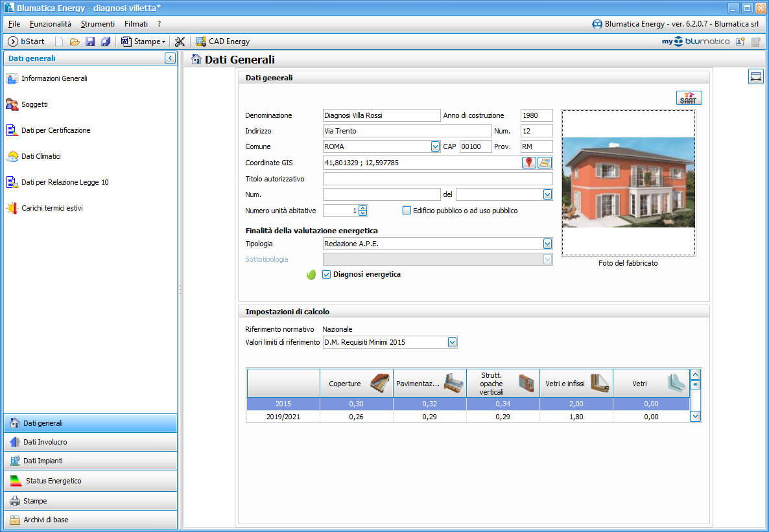Click the red map pin GIS button
769x532 pixels.
point(529,163)
